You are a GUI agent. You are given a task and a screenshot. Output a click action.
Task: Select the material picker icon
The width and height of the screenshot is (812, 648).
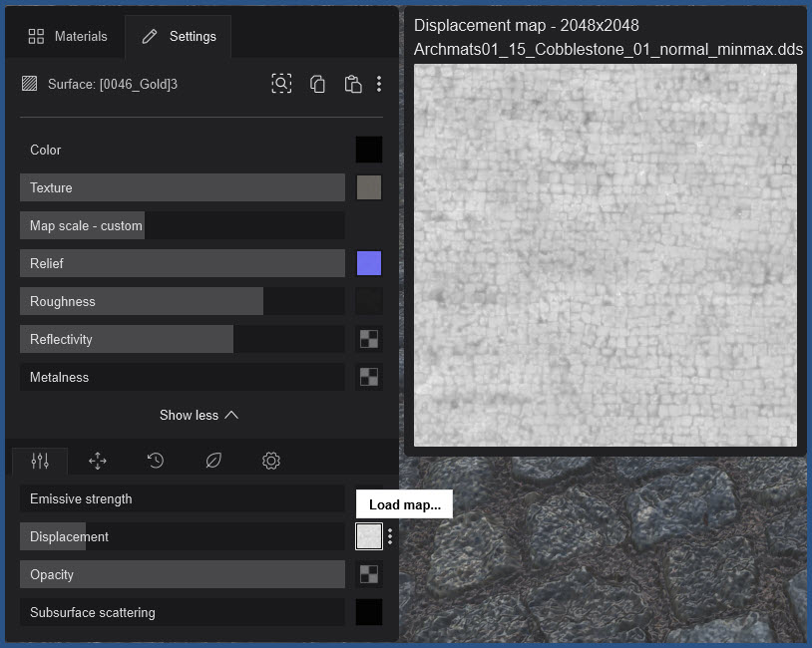281,84
